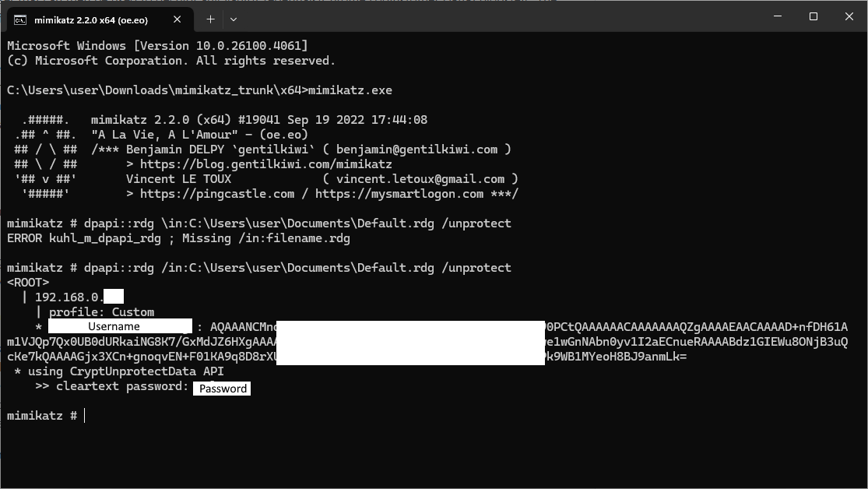Close the terminal window
Viewport: 868px width, 489px height.
[849, 16]
